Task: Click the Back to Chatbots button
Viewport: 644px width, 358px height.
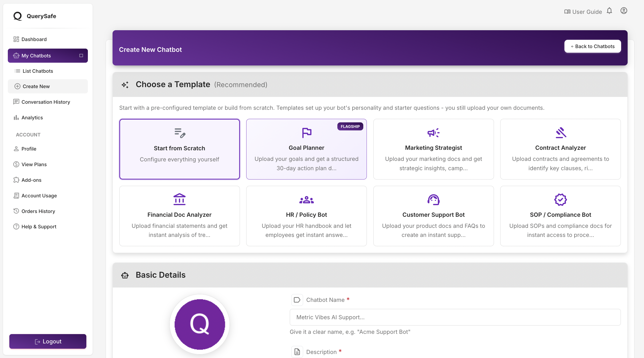Action: point(592,46)
